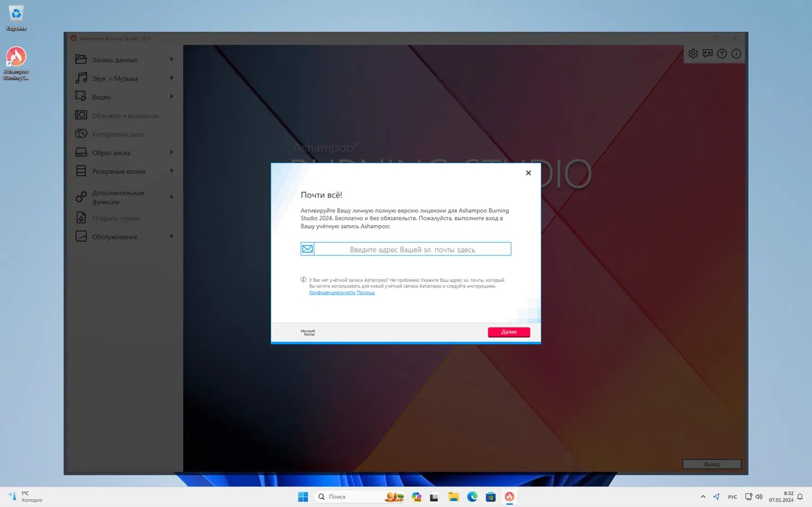Screen dimensions: 812x507
Task: Open the Windows Start menu
Action: (x=303, y=497)
